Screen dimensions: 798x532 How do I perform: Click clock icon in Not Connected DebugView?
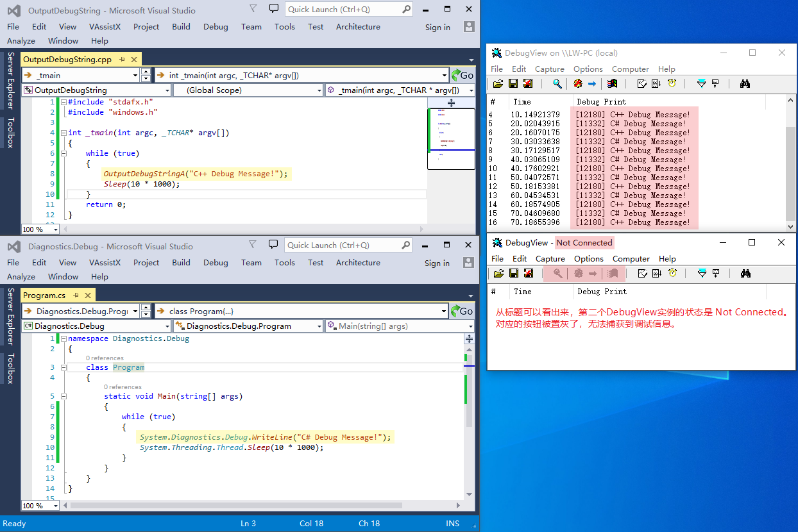click(x=672, y=274)
